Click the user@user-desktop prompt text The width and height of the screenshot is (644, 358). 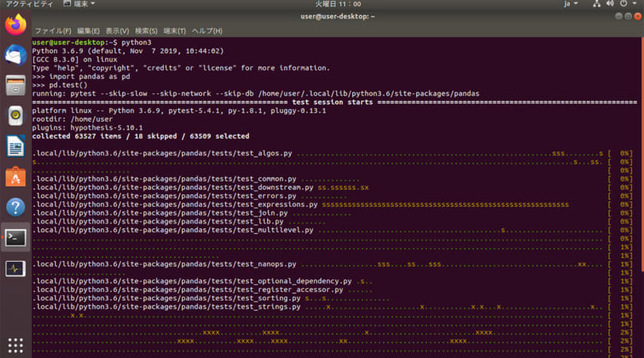68,42
